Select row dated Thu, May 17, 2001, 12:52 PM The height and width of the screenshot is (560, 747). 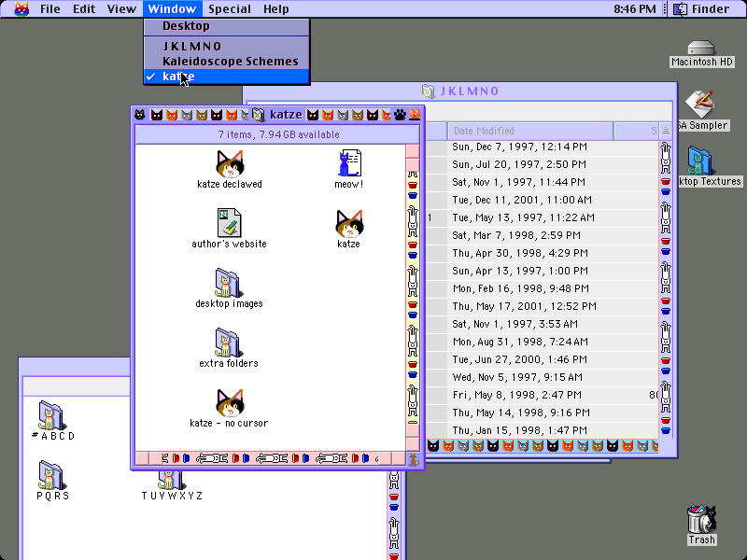543,306
